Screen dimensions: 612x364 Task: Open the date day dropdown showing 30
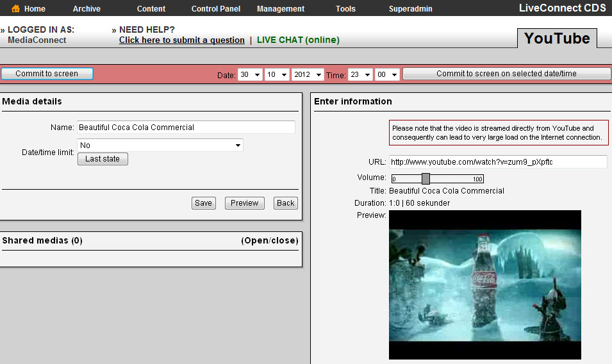tap(250, 74)
